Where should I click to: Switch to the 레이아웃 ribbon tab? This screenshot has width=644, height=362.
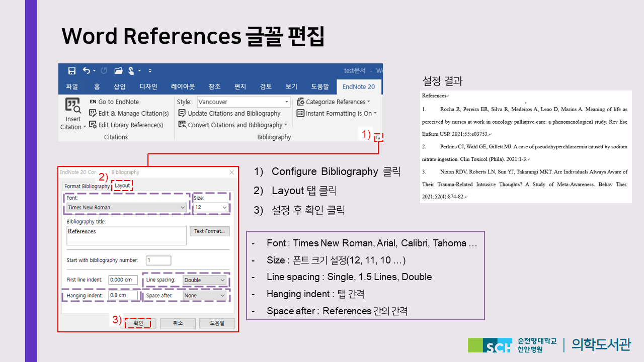183,86
